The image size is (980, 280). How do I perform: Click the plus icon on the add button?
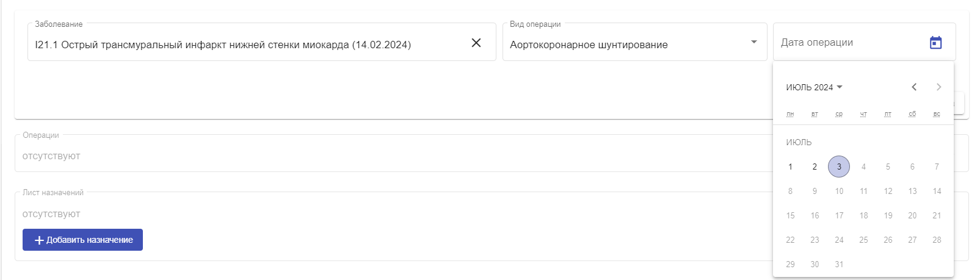point(39,240)
